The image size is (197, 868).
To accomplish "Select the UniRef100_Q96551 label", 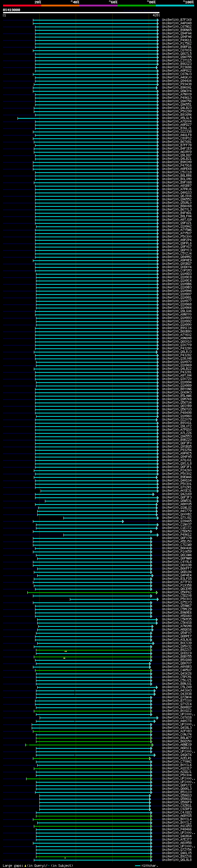I will [x=176, y=104].
